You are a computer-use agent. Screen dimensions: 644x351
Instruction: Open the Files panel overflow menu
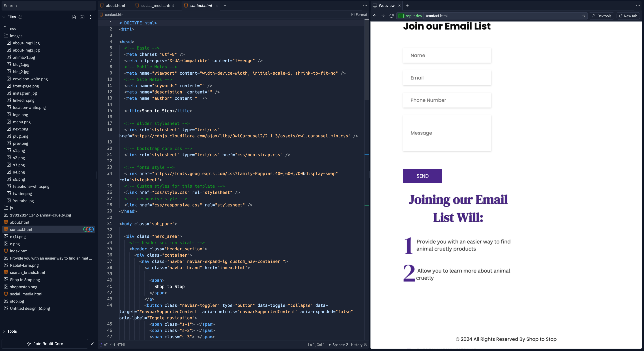click(90, 17)
